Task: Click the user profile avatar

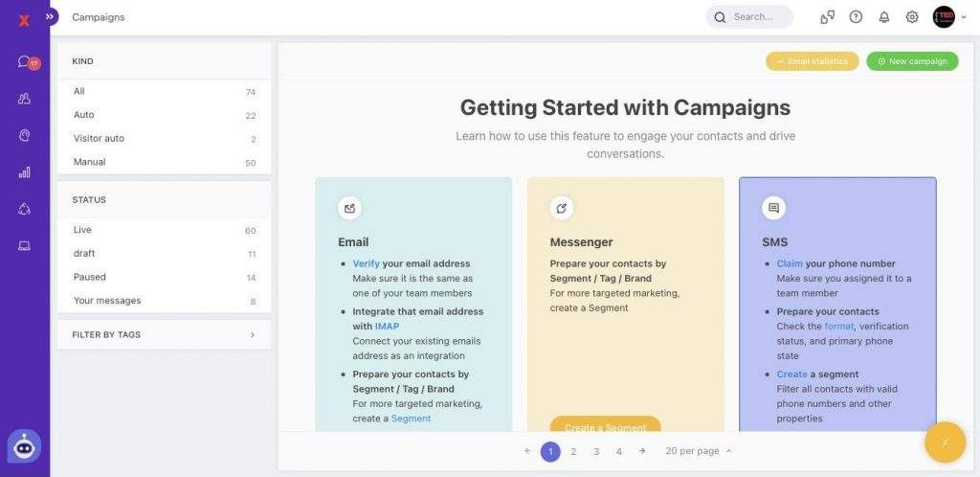Action: [x=944, y=17]
